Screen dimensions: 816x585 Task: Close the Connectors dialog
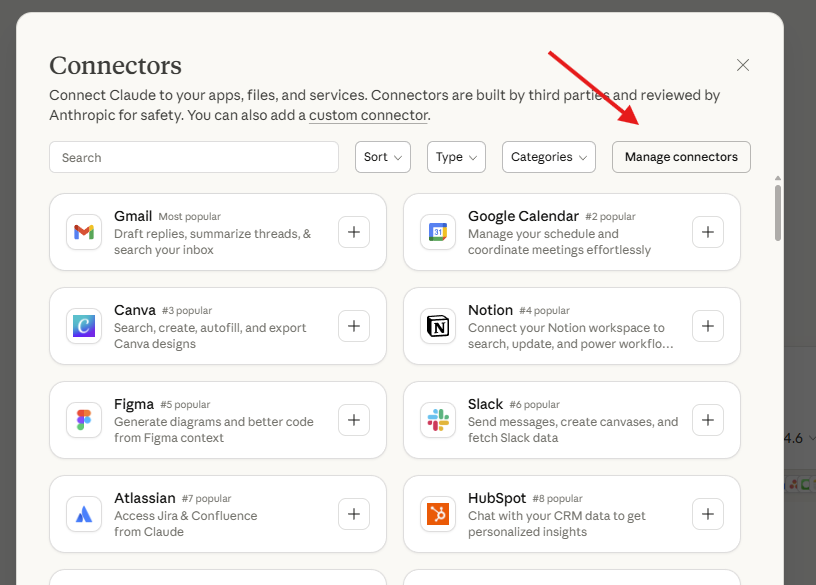743,64
